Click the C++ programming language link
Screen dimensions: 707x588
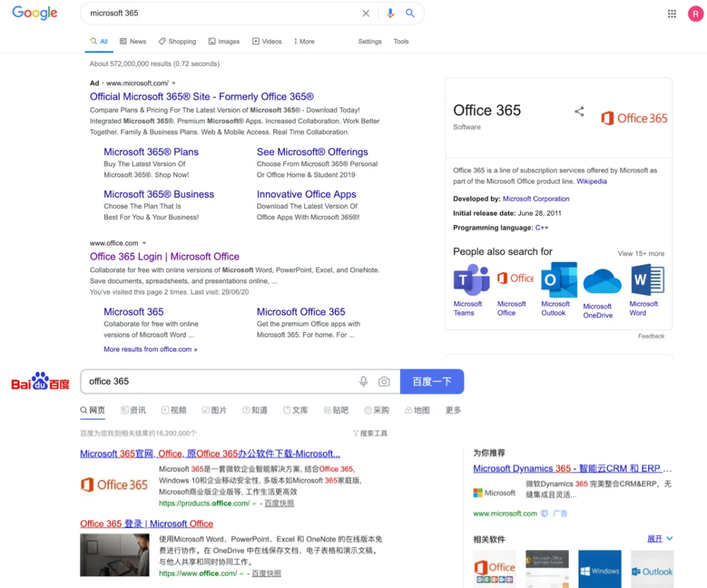[541, 228]
